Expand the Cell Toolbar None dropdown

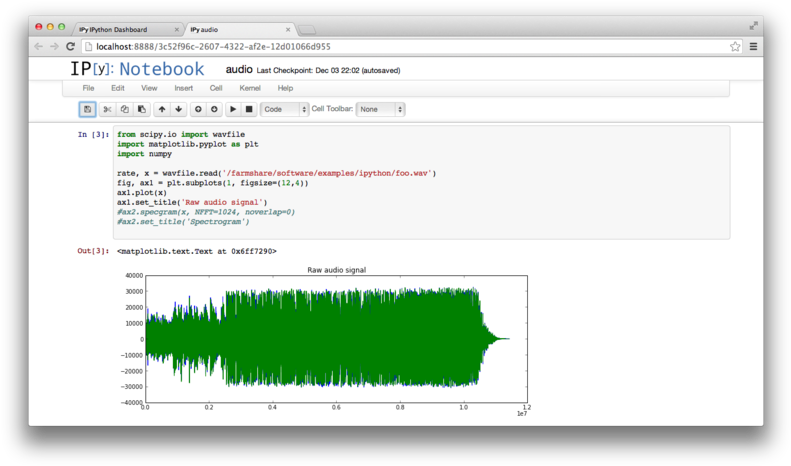(381, 109)
